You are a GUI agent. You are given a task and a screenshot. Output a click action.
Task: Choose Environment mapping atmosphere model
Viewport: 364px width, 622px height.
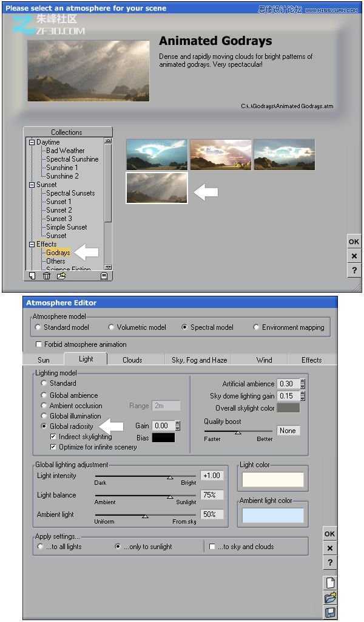tap(256, 327)
